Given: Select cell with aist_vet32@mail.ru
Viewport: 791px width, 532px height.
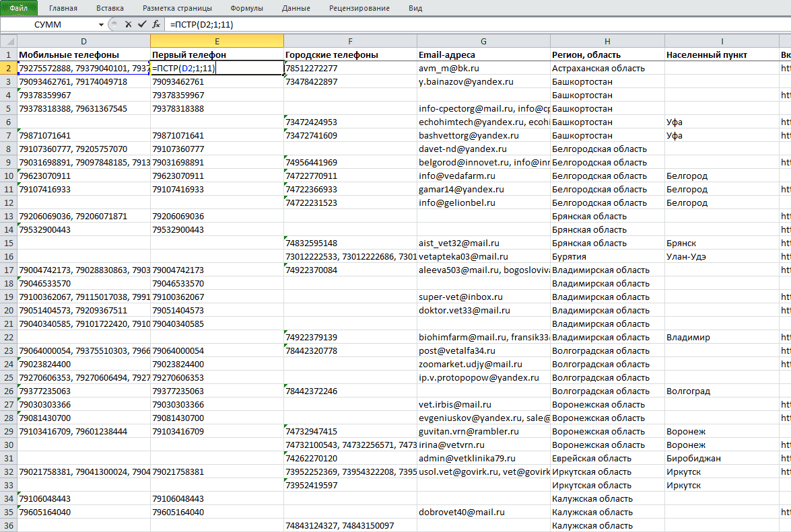Looking at the screenshot, I should (483, 243).
